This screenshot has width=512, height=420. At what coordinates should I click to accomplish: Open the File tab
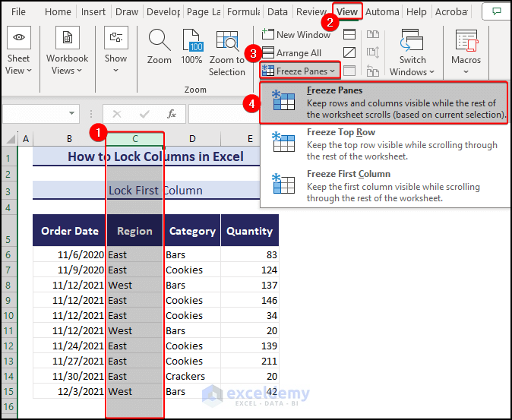[x=18, y=12]
